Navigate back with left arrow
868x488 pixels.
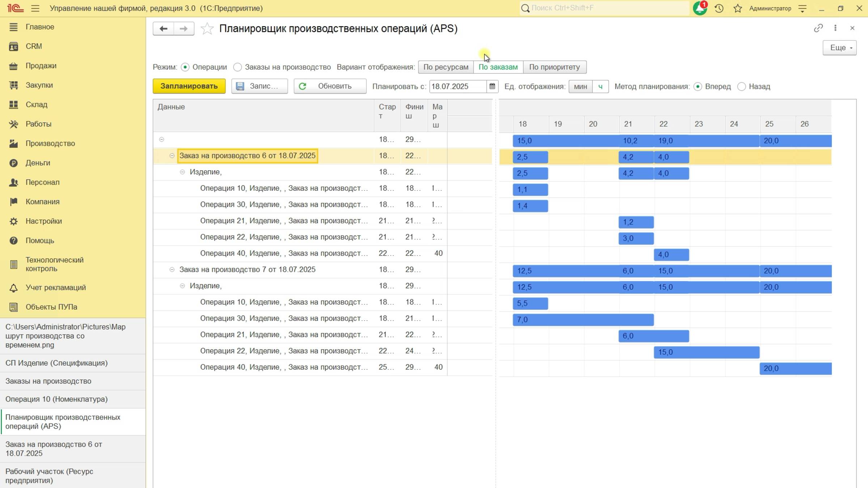coord(163,29)
